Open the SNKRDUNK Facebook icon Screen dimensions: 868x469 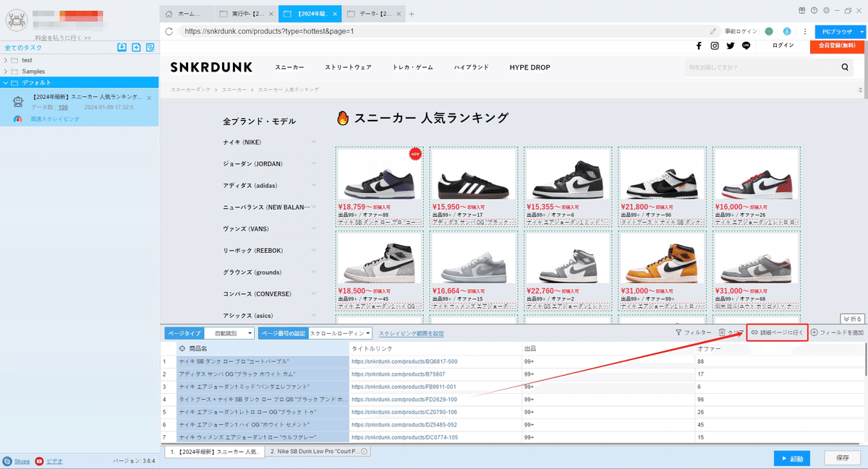[699, 46]
